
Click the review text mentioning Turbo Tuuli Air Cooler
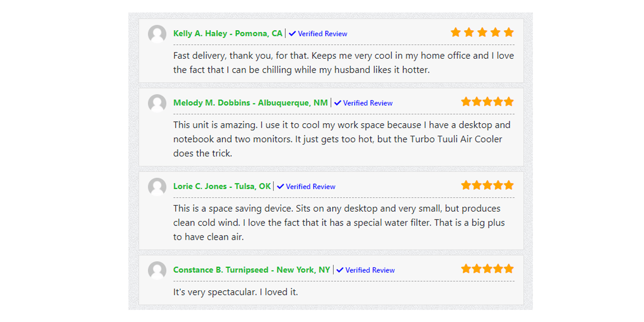pos(342,139)
